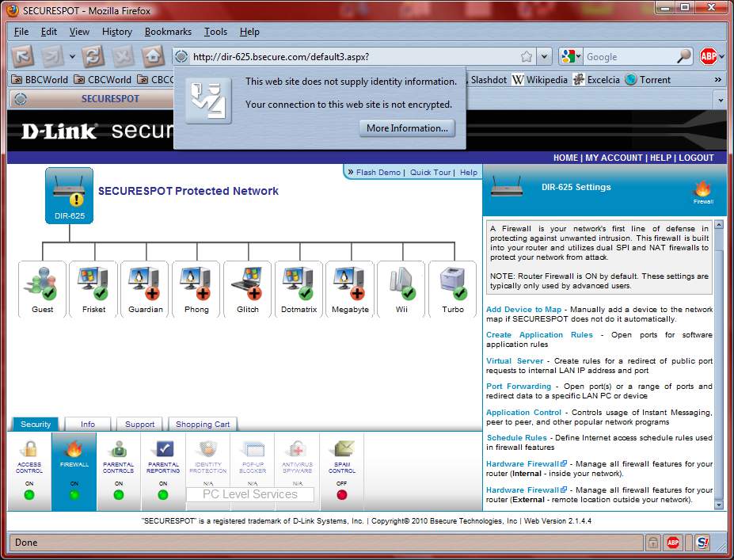Open the File menu
Screen dimensions: 734x560
point(21,32)
